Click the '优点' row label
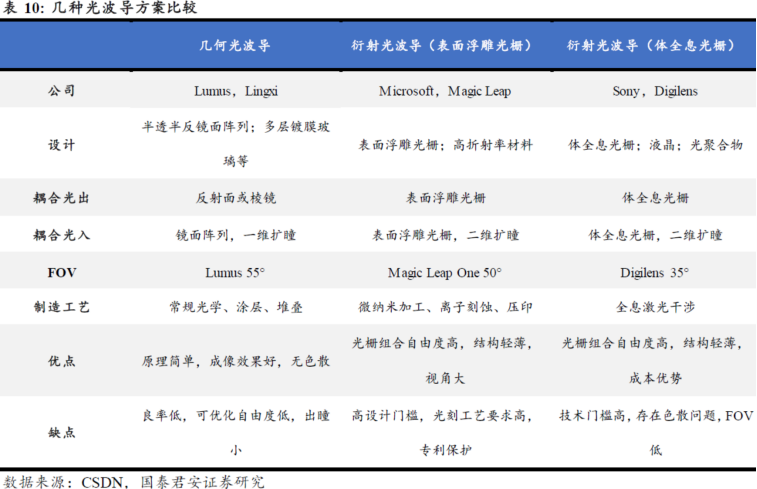This screenshot has height=489, width=757. 61,361
